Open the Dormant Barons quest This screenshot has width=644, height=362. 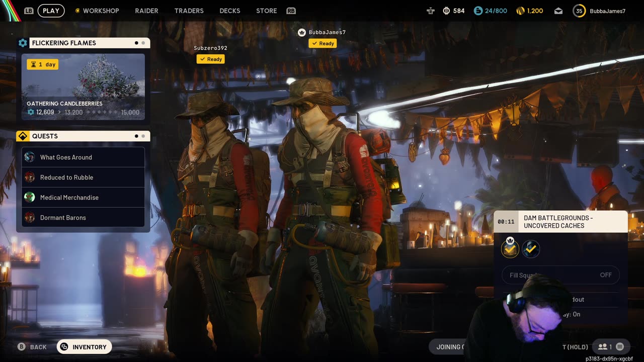[x=84, y=217]
